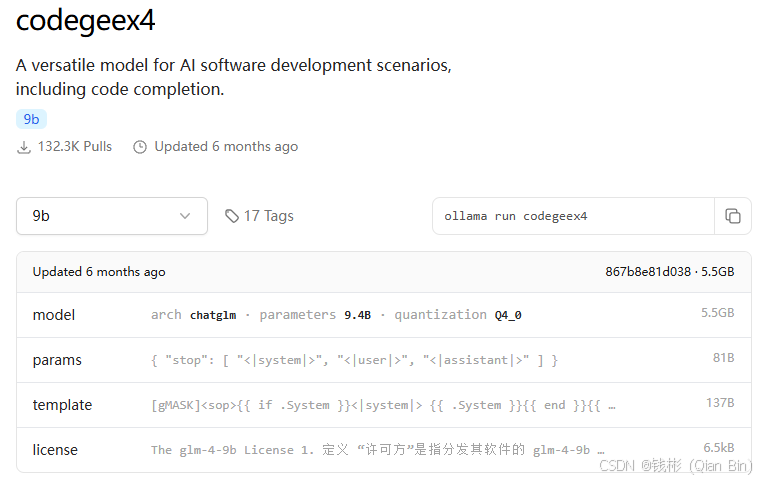The image size is (759, 479).
Task: Open the model row details
Action: pyautogui.click(x=384, y=315)
